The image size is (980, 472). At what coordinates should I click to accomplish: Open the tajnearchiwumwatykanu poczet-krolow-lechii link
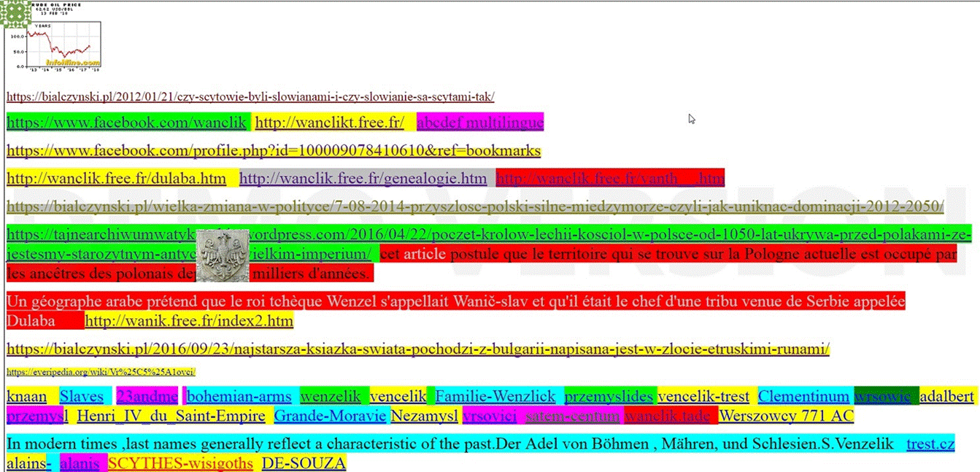coord(489,235)
